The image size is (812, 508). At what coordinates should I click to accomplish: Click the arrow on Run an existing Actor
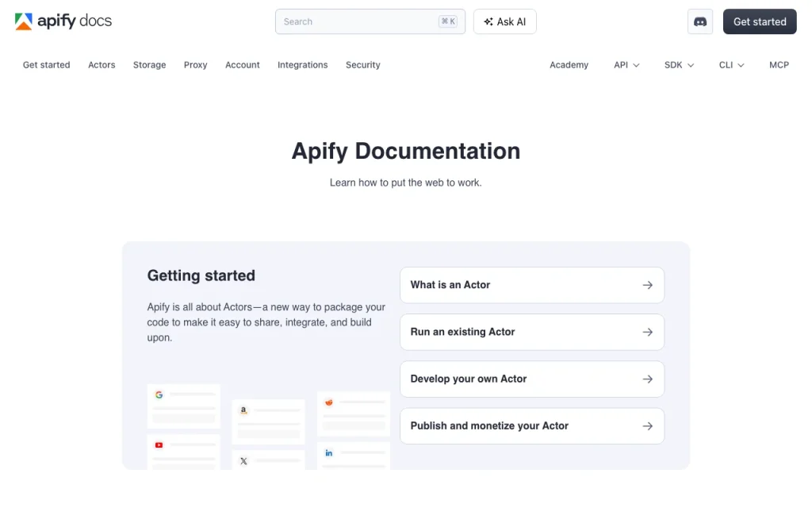coord(647,333)
